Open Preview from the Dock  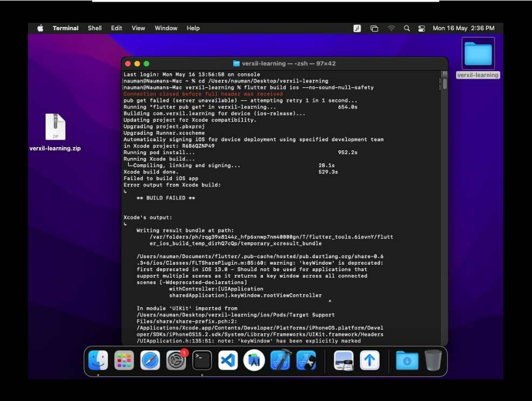(x=343, y=360)
